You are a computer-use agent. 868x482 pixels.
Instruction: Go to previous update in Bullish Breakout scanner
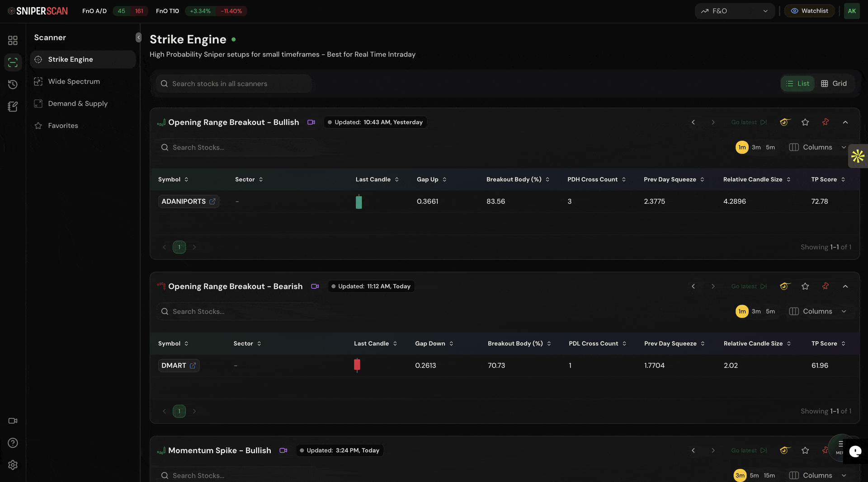(693, 122)
